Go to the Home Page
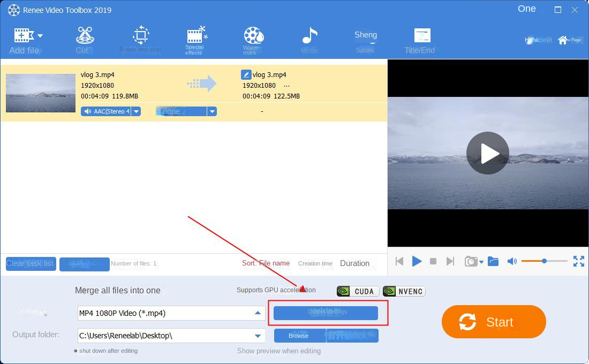This screenshot has height=364, width=589. (569, 39)
